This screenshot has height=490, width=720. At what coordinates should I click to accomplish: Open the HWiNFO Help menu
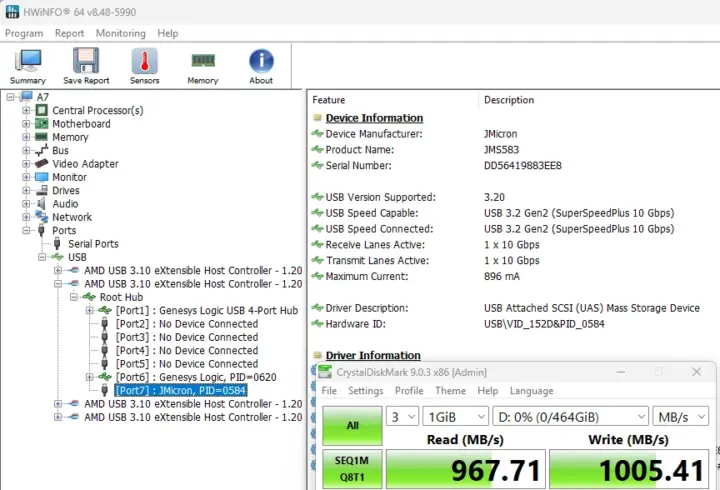tap(168, 33)
